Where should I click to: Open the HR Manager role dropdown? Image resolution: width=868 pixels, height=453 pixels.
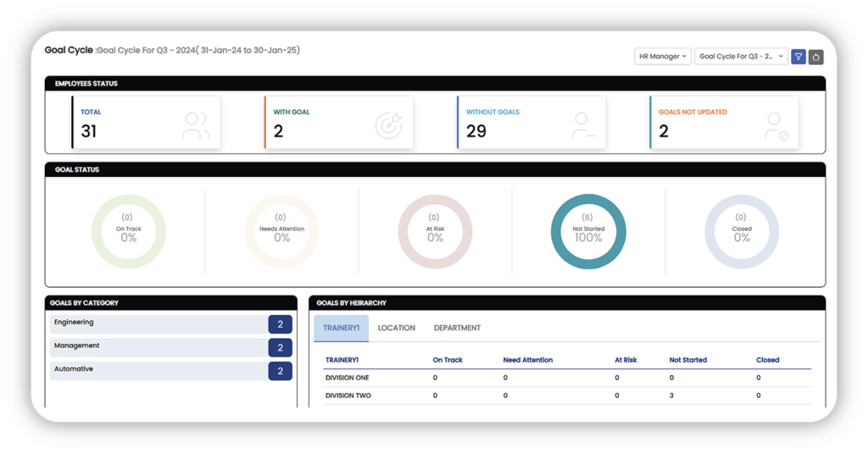click(x=663, y=57)
